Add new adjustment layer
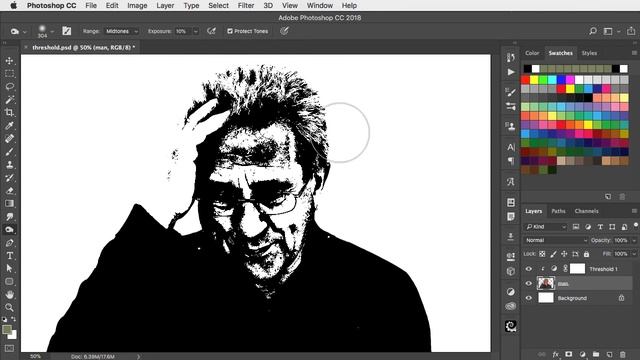 pos(582,354)
